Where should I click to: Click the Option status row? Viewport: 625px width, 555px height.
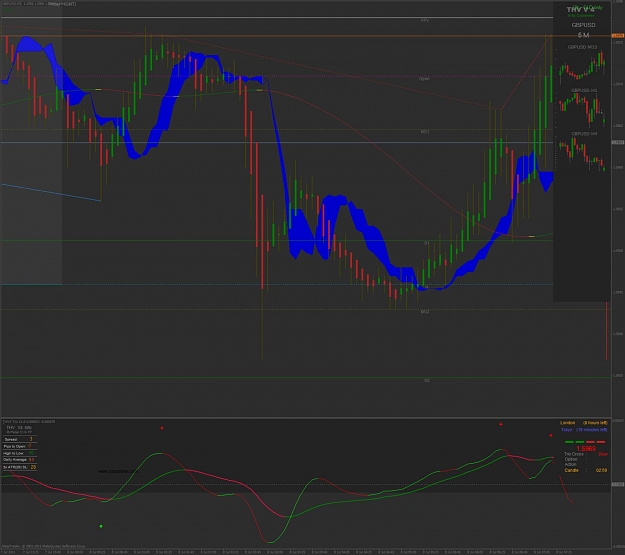click(x=576, y=459)
